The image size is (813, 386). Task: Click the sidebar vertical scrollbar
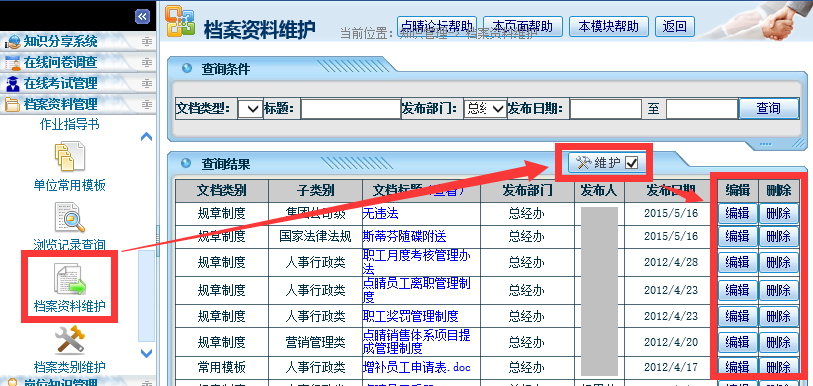pos(147,296)
